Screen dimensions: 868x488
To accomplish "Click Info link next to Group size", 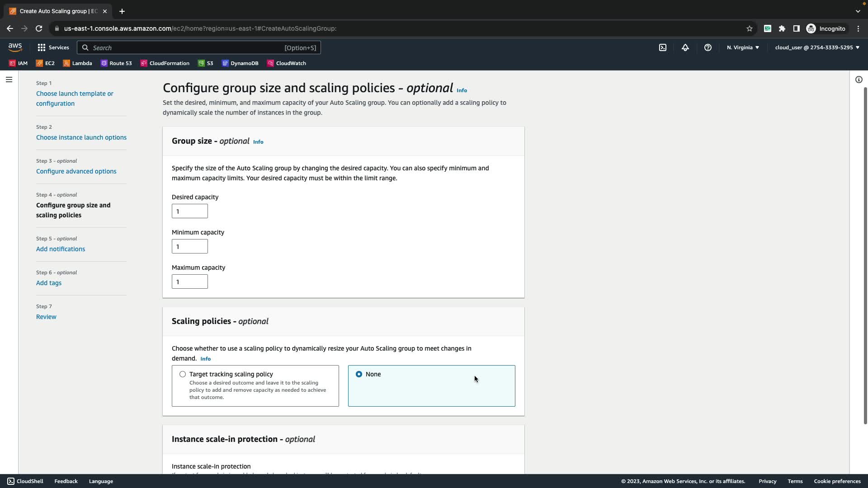I will [258, 142].
